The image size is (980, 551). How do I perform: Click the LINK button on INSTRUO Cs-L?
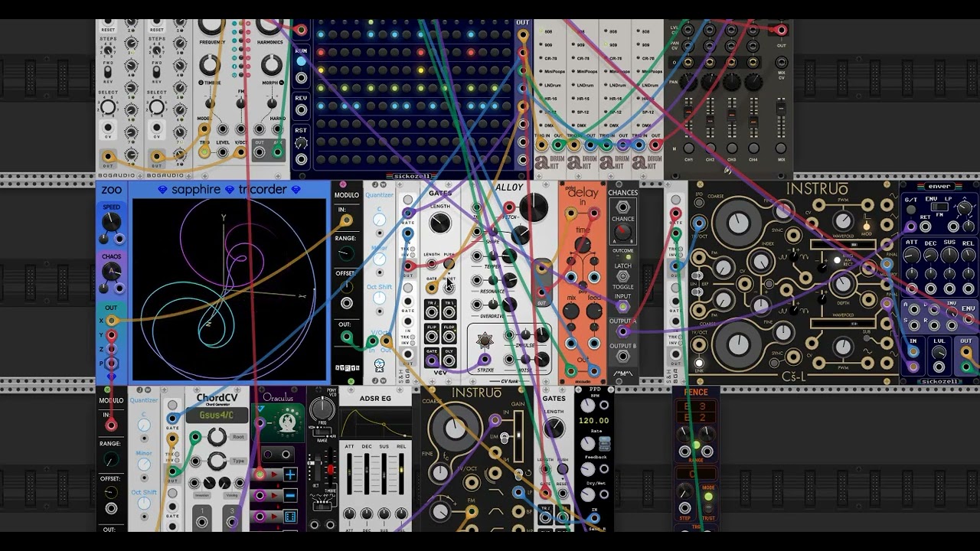click(x=698, y=364)
